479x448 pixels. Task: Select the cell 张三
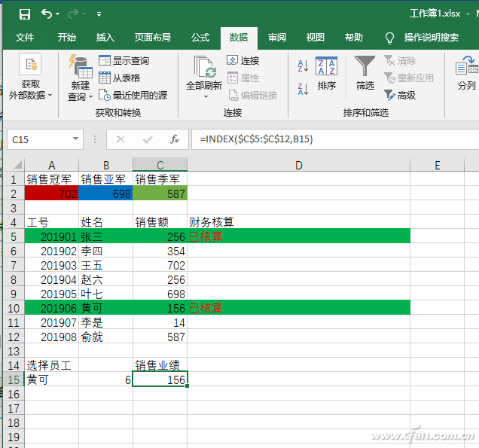(x=105, y=236)
